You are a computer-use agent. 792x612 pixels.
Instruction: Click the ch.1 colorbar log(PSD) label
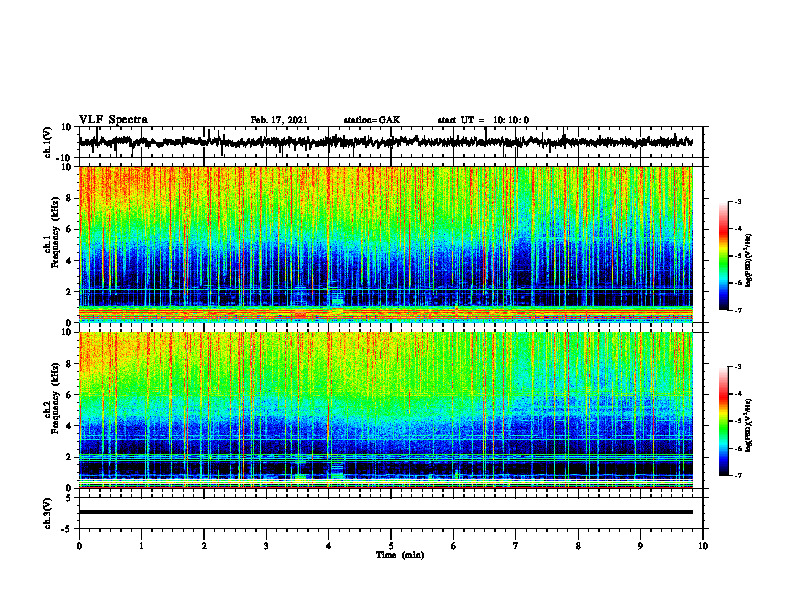[x=748, y=261]
